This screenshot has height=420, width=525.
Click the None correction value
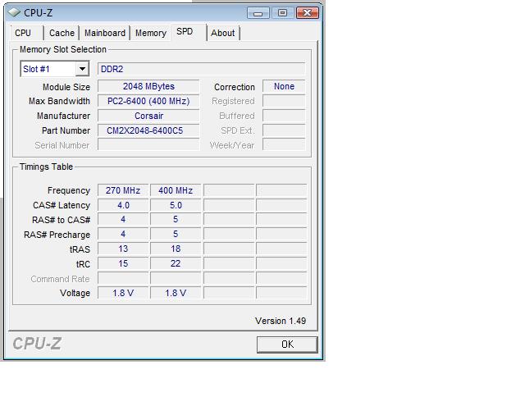point(284,86)
